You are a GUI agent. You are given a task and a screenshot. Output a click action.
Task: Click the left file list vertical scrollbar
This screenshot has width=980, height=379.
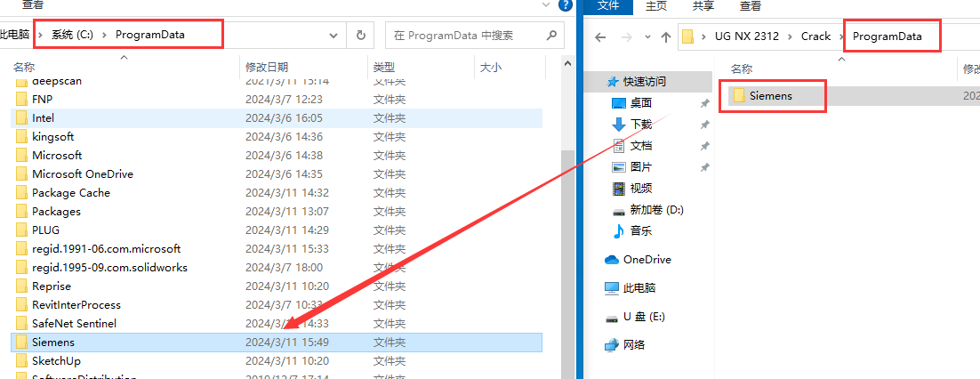[x=567, y=222]
